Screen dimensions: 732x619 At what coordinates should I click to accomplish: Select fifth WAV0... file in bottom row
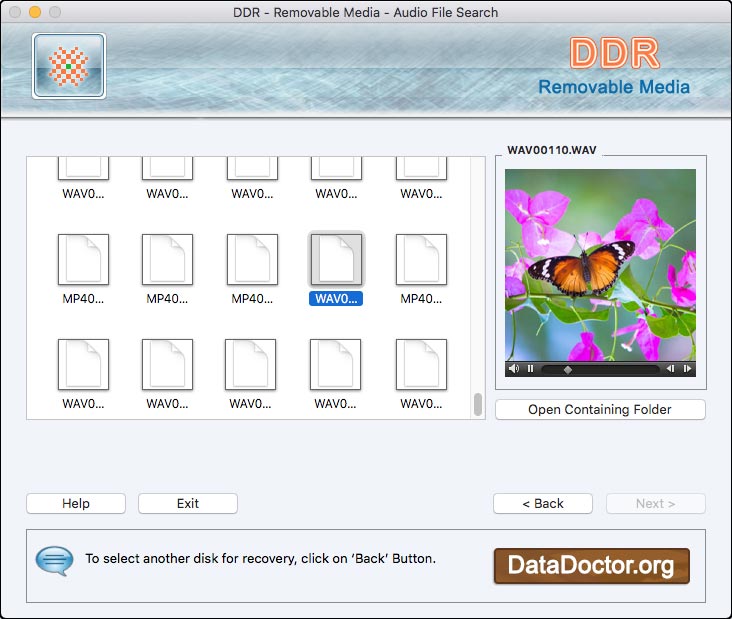421,365
